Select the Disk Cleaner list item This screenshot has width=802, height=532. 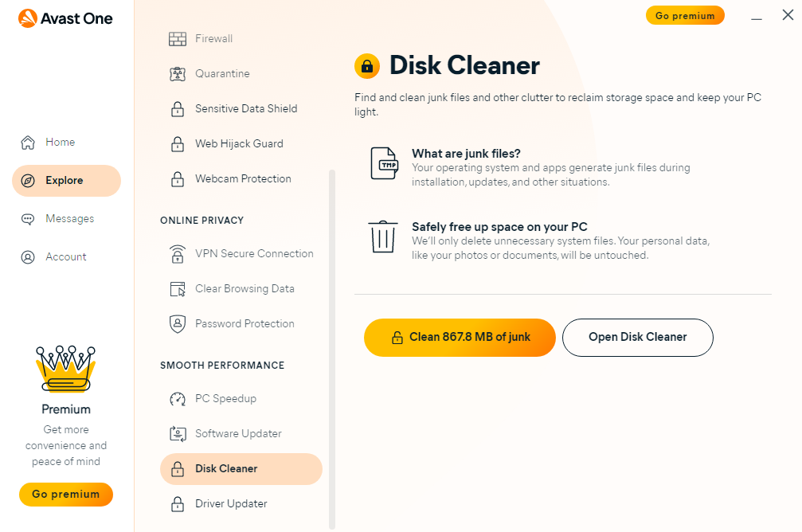tap(241, 469)
